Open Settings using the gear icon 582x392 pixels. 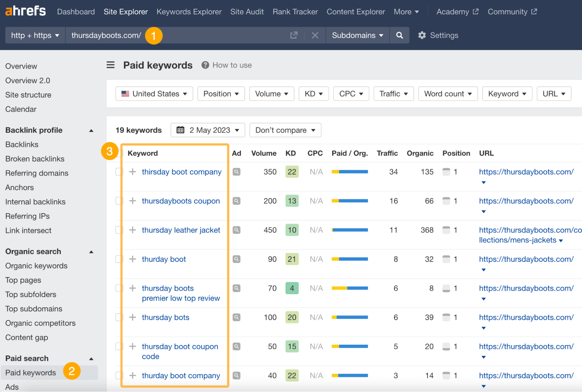(422, 35)
